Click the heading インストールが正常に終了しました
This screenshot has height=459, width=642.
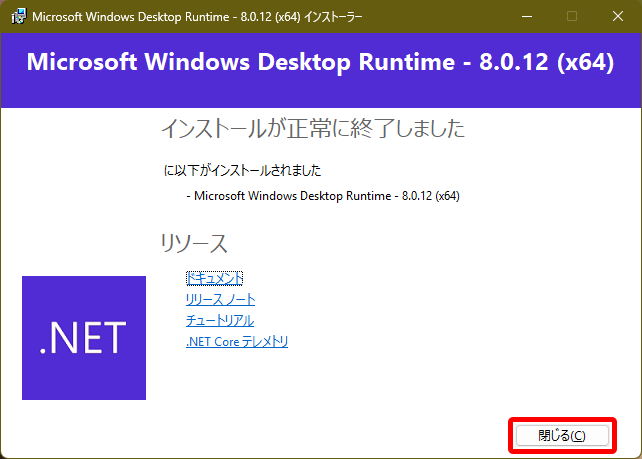(313, 128)
